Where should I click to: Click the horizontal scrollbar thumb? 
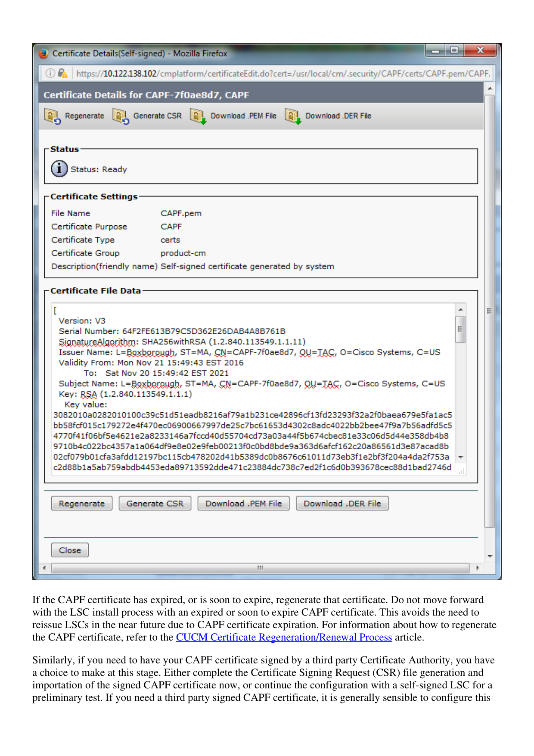(x=260, y=568)
